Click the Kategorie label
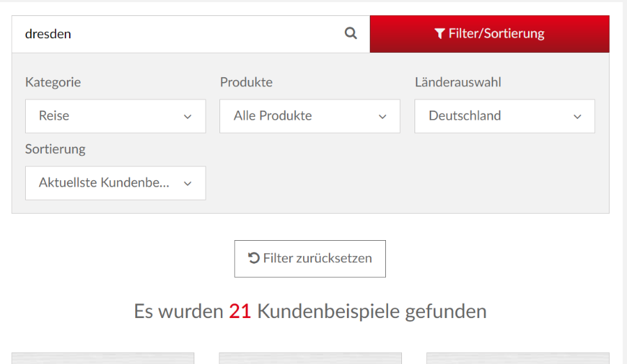627x364 pixels. click(53, 82)
